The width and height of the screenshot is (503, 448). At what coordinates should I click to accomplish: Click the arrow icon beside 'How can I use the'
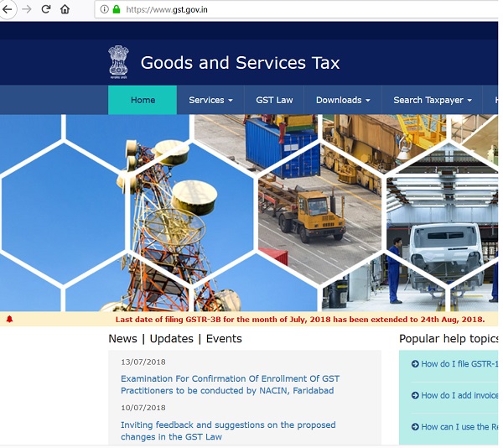(x=415, y=427)
